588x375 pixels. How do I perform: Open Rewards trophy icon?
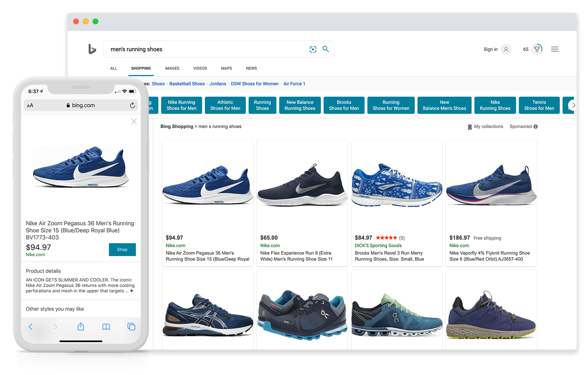point(537,49)
